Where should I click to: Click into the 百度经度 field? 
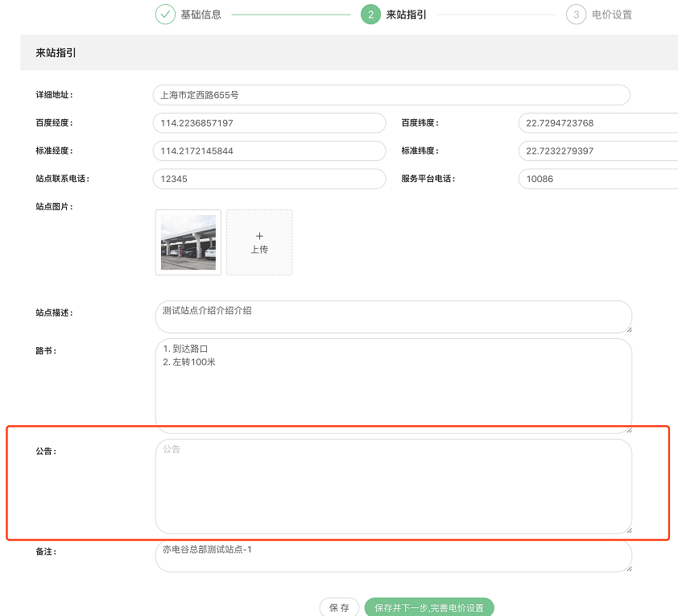coord(269,123)
